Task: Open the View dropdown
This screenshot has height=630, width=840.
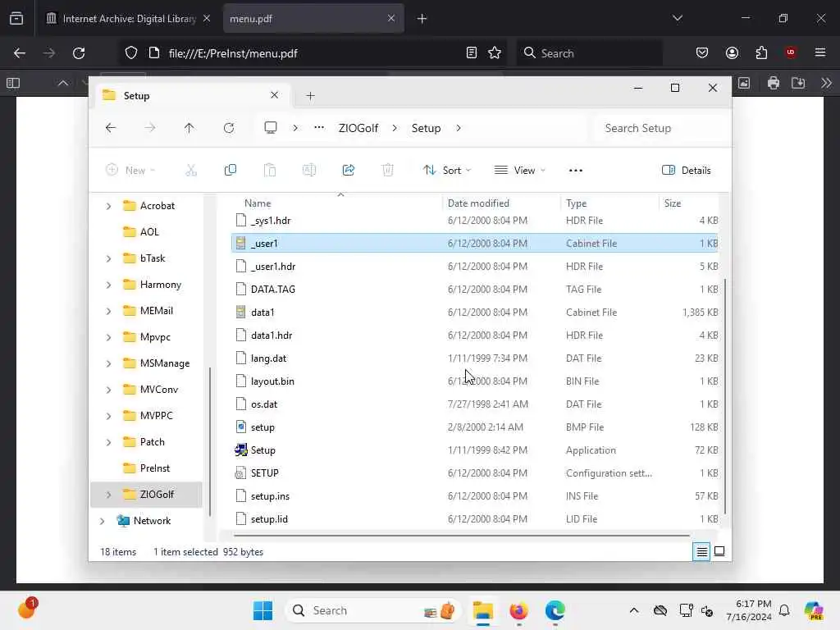Action: pos(519,171)
